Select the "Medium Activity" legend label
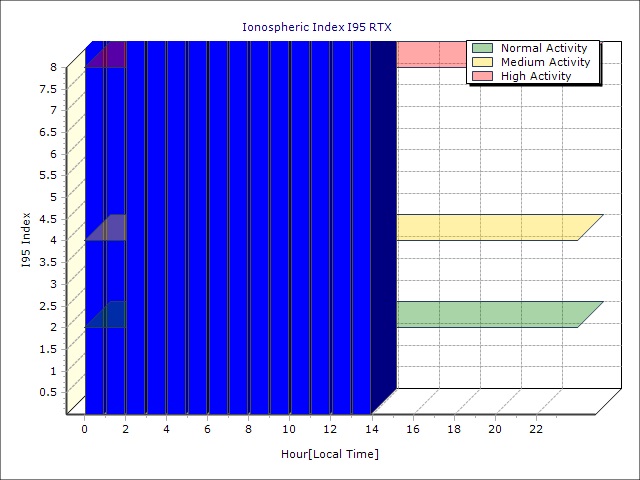Image resolution: width=640 pixels, height=480 pixels. click(x=545, y=62)
